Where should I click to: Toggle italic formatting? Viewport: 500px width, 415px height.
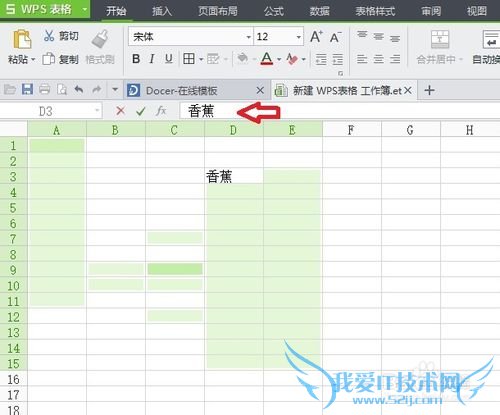tap(152, 59)
